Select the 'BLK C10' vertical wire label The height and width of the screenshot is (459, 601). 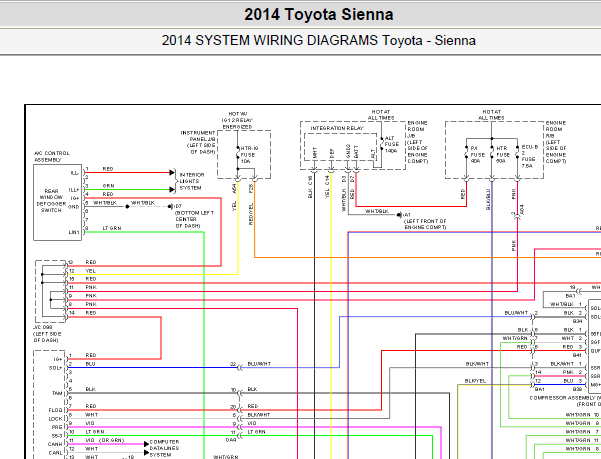310,187
